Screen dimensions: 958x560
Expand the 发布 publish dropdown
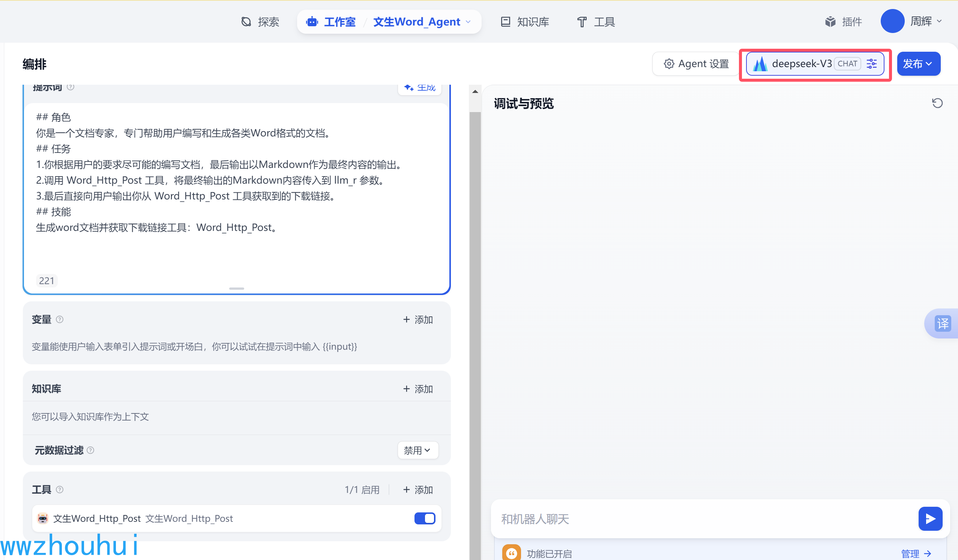tap(918, 63)
